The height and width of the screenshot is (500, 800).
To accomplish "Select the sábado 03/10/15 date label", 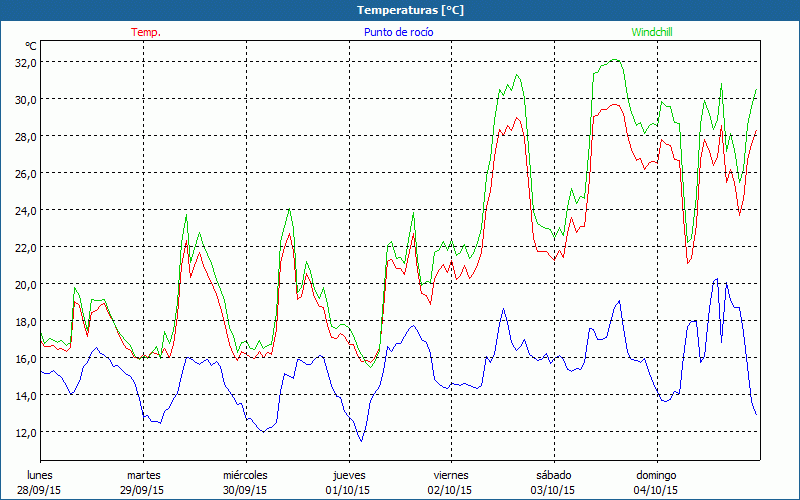I will (x=553, y=482).
